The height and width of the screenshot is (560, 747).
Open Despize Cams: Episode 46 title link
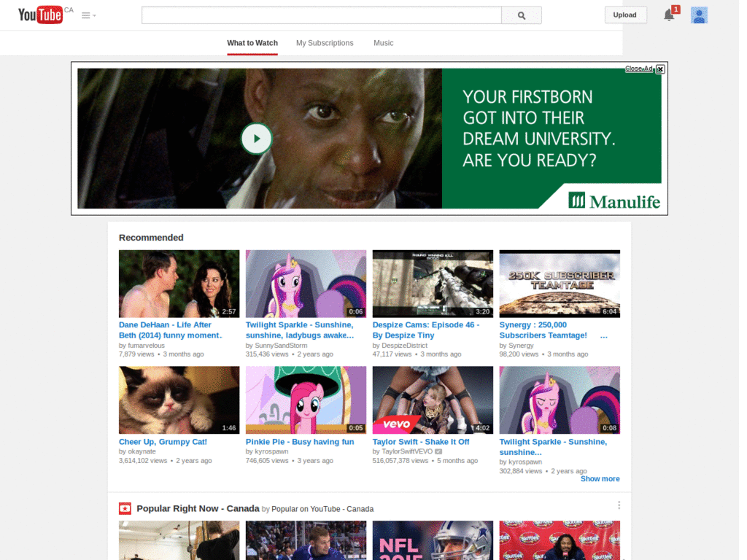coord(426,330)
